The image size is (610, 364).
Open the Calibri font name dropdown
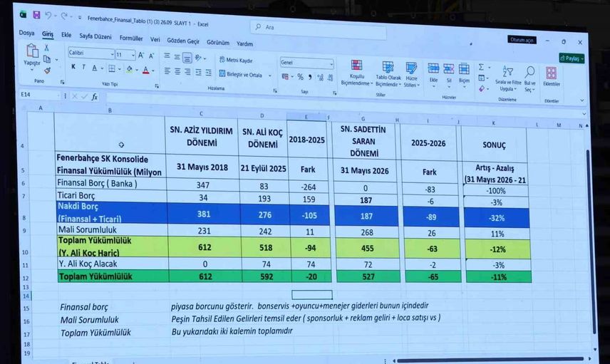click(112, 54)
